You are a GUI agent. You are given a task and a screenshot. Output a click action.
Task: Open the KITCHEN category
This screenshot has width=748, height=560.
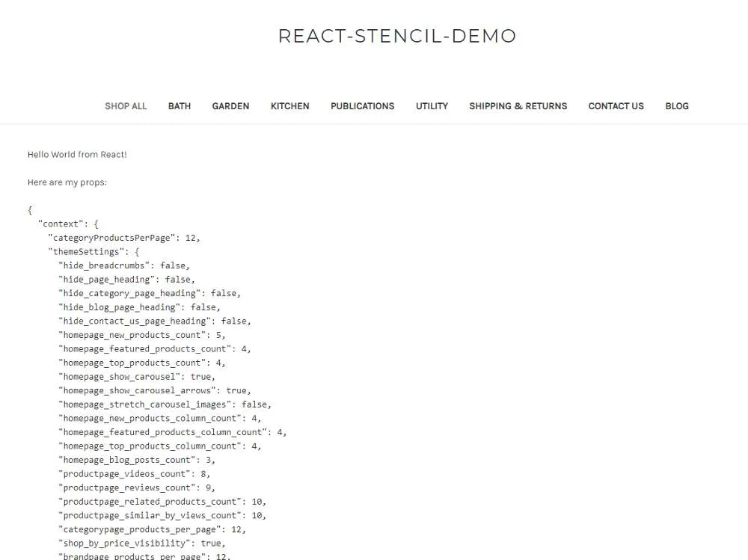[289, 106]
